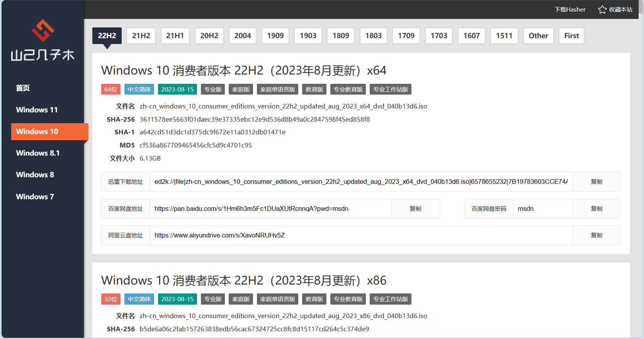
Task: Click the msdn password field
Action: point(542,208)
